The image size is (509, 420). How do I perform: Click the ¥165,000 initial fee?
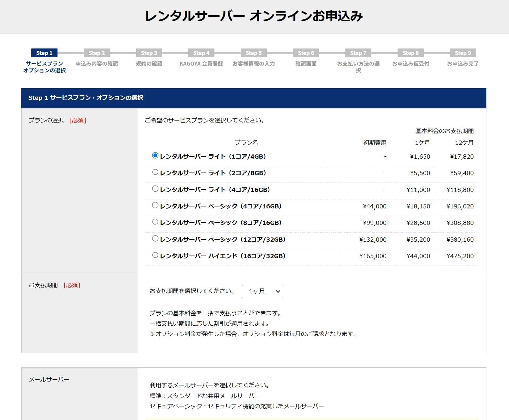(x=373, y=256)
